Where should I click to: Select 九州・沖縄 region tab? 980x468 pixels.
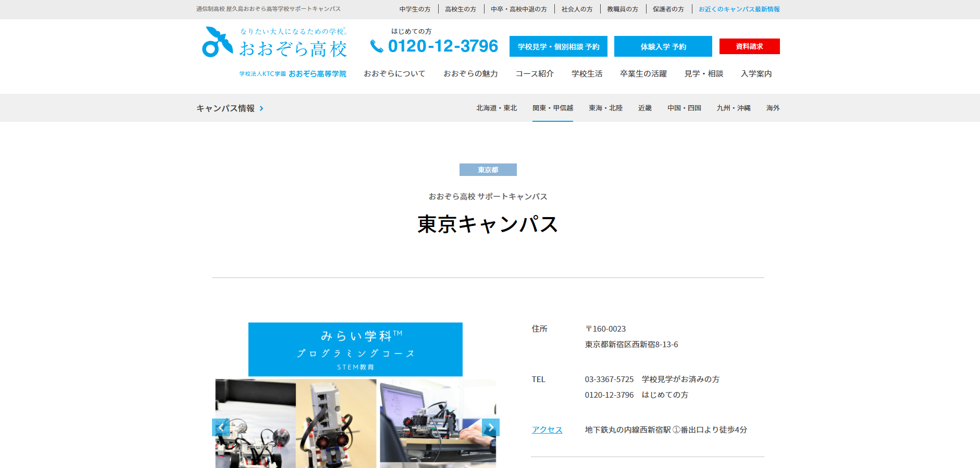click(734, 108)
